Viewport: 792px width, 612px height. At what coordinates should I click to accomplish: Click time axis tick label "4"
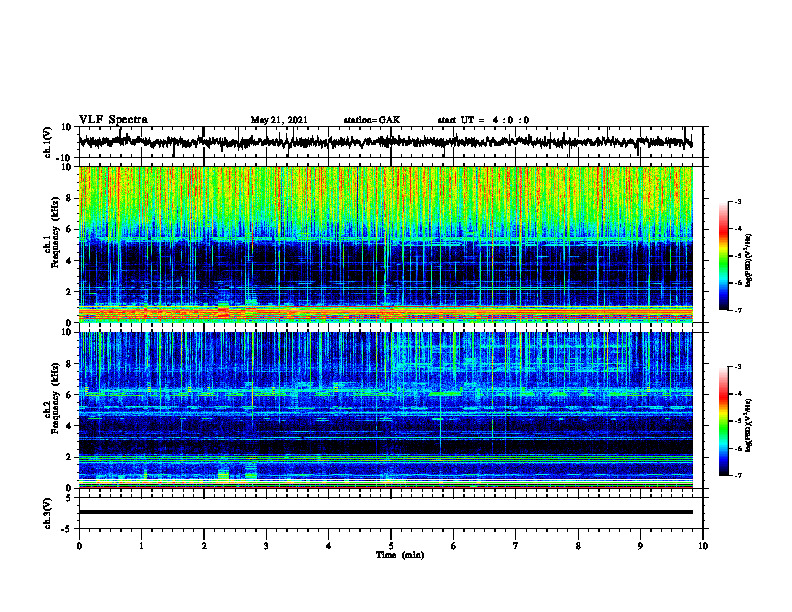pyautogui.click(x=329, y=546)
